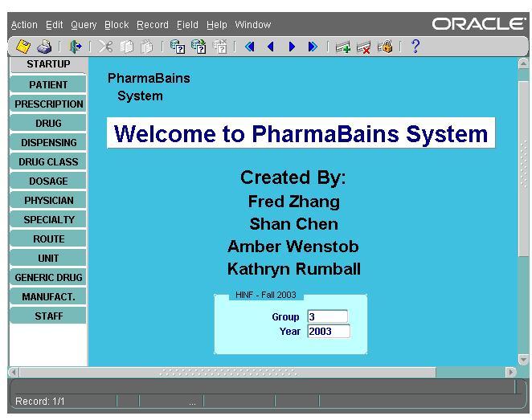Click the Copy icon

coord(126,47)
